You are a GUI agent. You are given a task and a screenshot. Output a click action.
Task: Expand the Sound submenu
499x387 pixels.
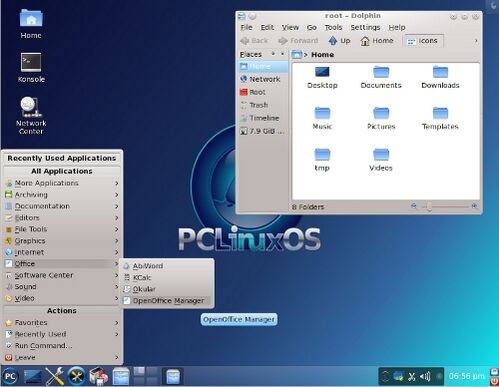pyautogui.click(x=62, y=287)
